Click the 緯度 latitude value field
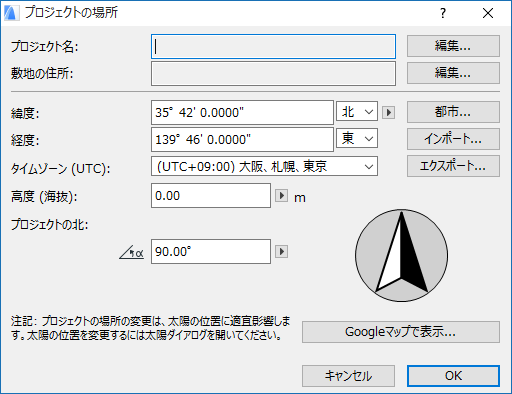 [x=242, y=113]
